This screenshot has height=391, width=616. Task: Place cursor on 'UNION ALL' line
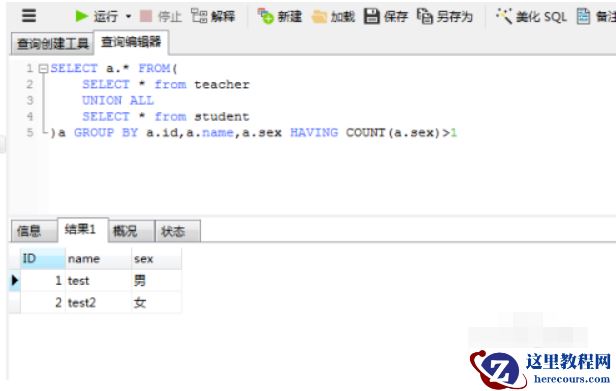[x=118, y=101]
